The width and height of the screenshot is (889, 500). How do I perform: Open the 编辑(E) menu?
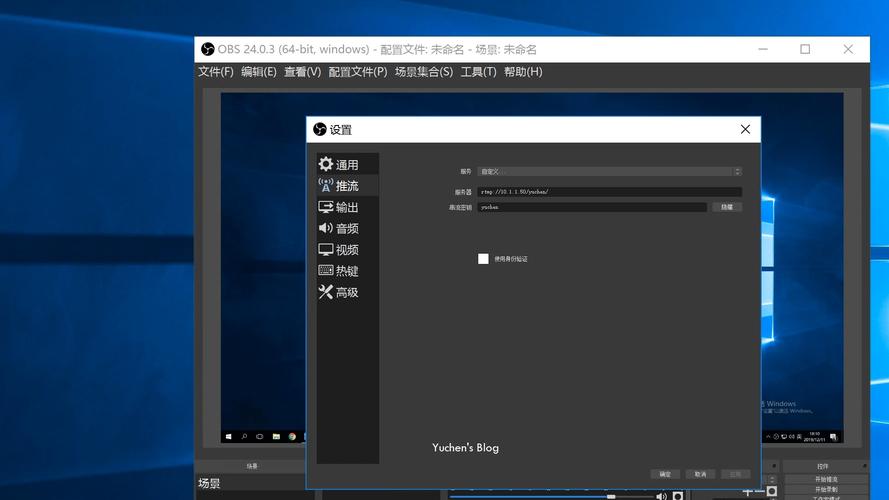(x=259, y=72)
